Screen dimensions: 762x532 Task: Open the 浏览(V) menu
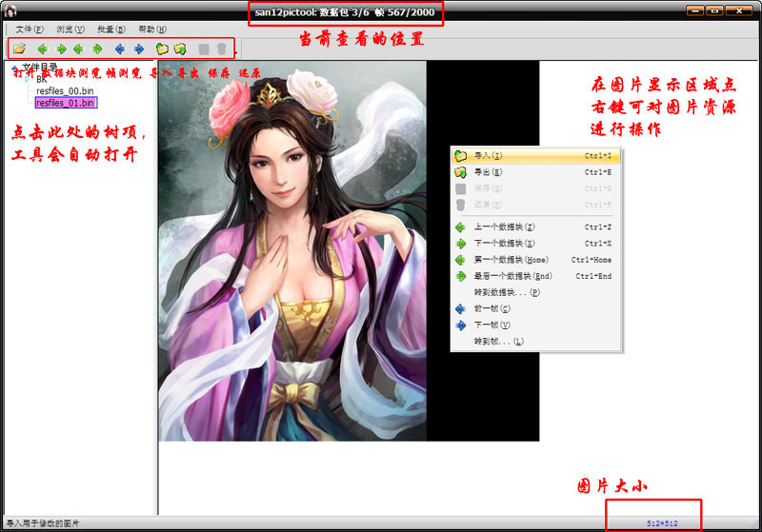(x=70, y=30)
